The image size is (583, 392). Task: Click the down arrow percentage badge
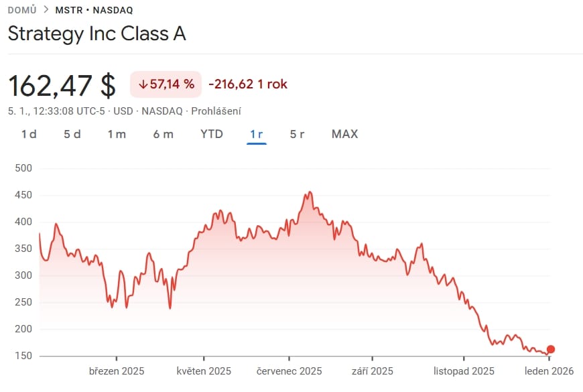[166, 84]
